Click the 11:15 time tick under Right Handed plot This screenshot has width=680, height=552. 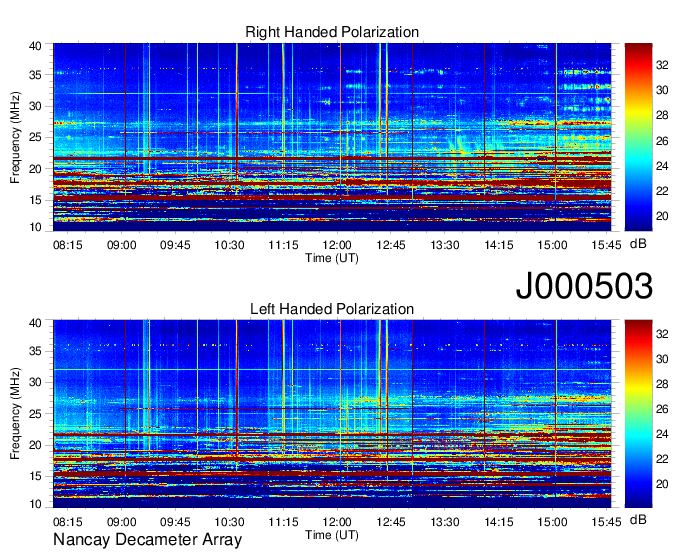pyautogui.click(x=283, y=245)
